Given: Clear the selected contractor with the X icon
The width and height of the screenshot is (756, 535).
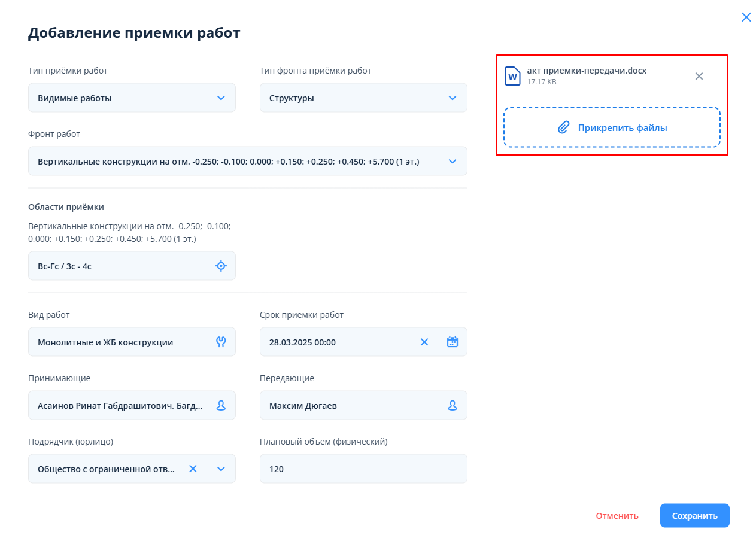Looking at the screenshot, I should pos(193,469).
